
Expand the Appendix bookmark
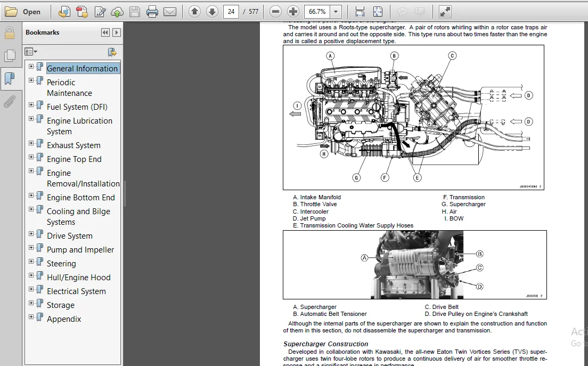click(31, 317)
